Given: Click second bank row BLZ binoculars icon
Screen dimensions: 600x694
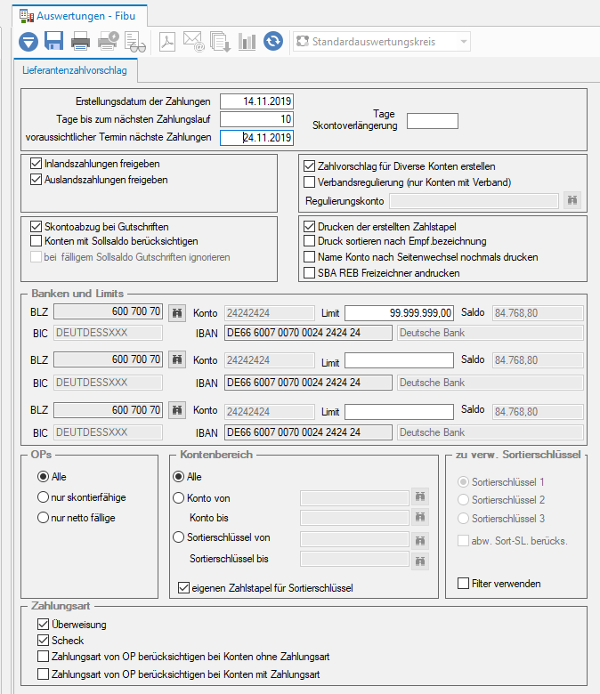Looking at the screenshot, I should [x=177, y=359].
